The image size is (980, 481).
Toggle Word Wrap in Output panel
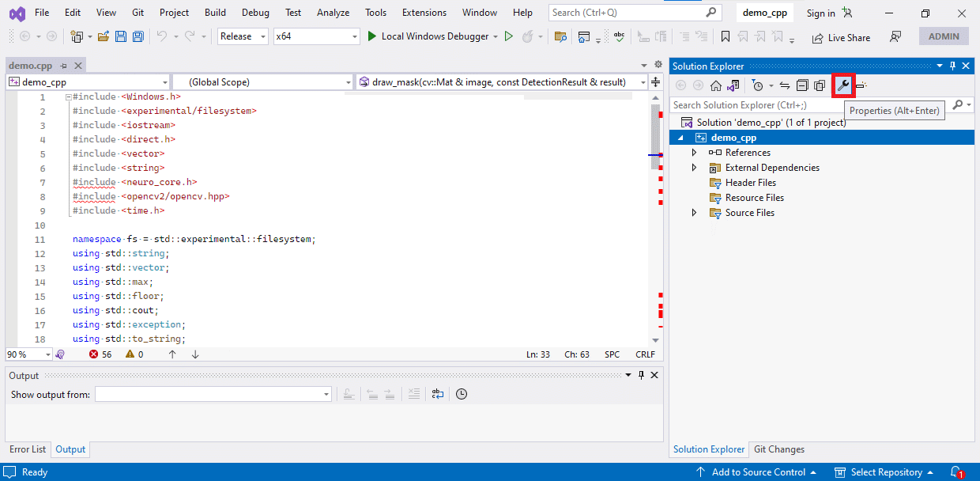point(437,394)
